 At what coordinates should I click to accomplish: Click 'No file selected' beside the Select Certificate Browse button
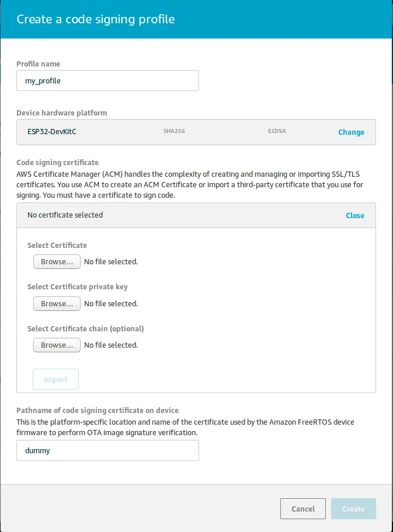[111, 262]
